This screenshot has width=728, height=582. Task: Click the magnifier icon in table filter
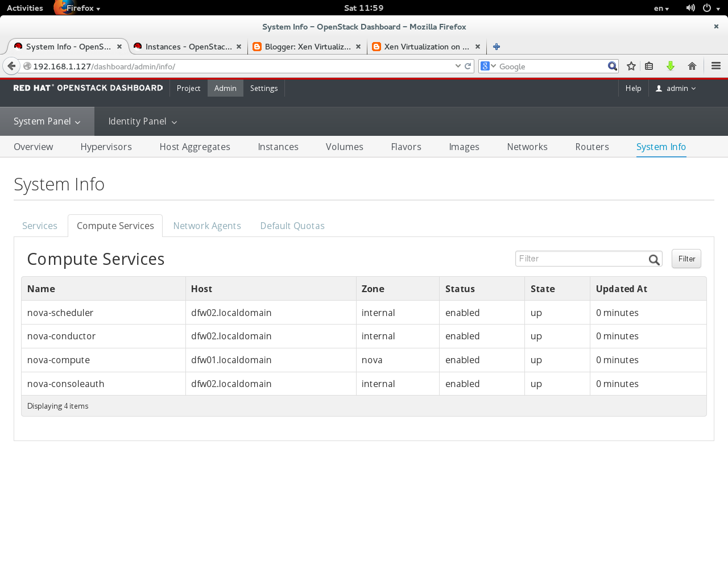[x=654, y=259]
